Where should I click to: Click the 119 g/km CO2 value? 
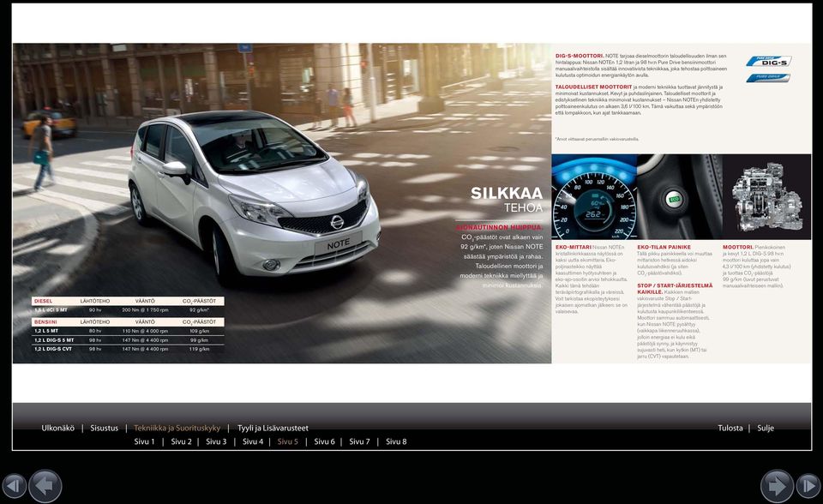click(x=200, y=349)
